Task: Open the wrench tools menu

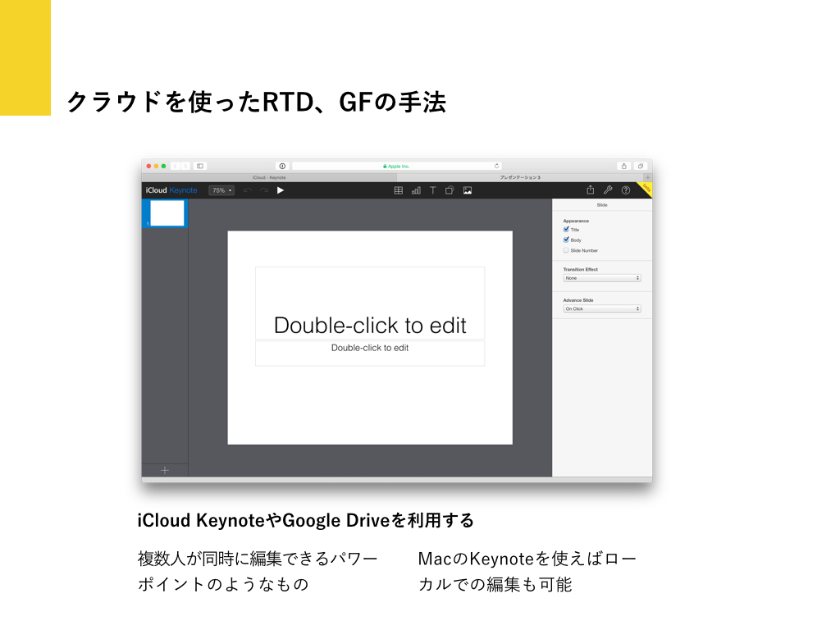Action: (x=608, y=190)
